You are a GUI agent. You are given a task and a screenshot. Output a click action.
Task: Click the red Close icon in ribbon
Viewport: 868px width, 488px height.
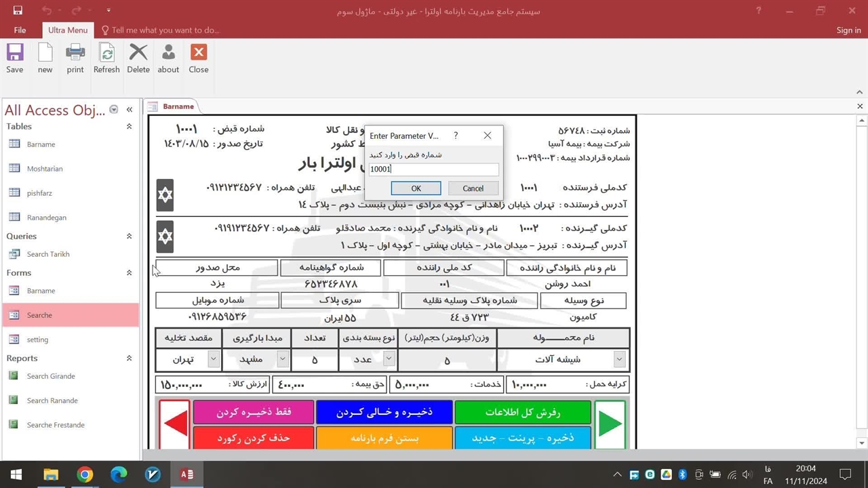pyautogui.click(x=199, y=53)
